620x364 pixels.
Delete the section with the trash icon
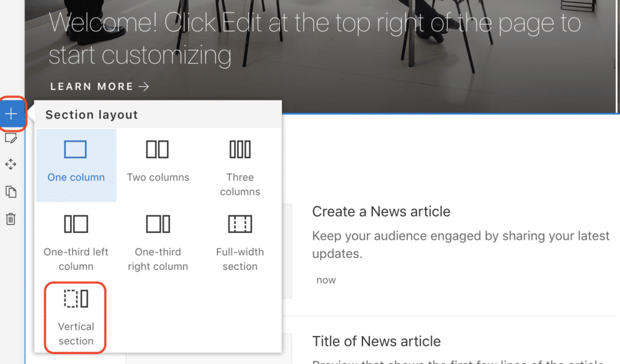pyautogui.click(x=11, y=218)
